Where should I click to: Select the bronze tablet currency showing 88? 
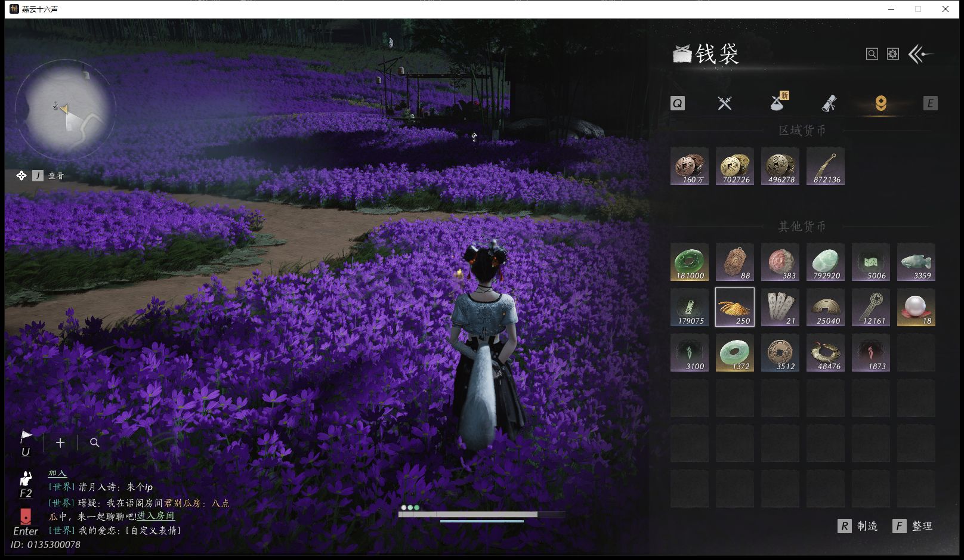pyautogui.click(x=735, y=262)
